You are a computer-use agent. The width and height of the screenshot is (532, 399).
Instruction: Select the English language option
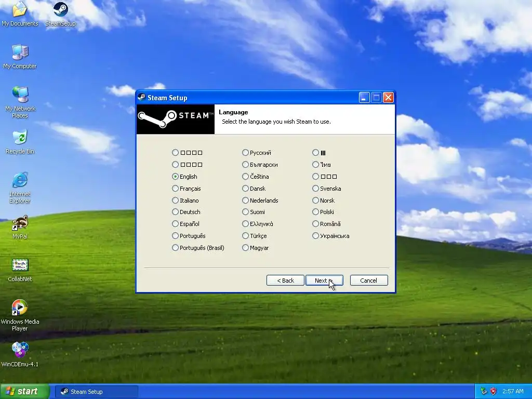pyautogui.click(x=184, y=177)
